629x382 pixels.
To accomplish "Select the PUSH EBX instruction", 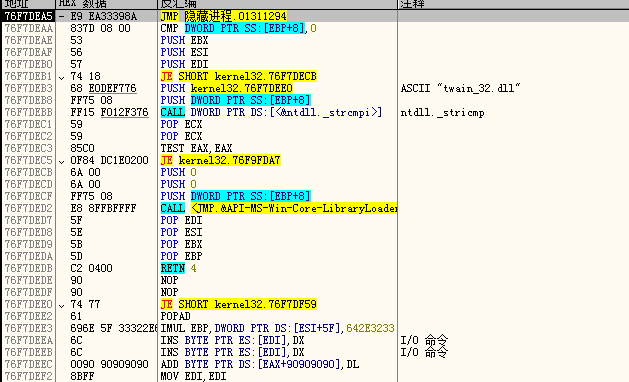I will point(184,41).
